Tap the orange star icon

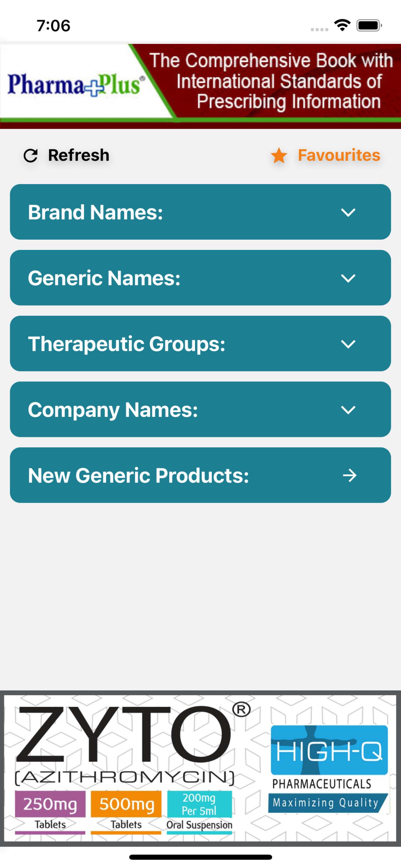point(279,156)
